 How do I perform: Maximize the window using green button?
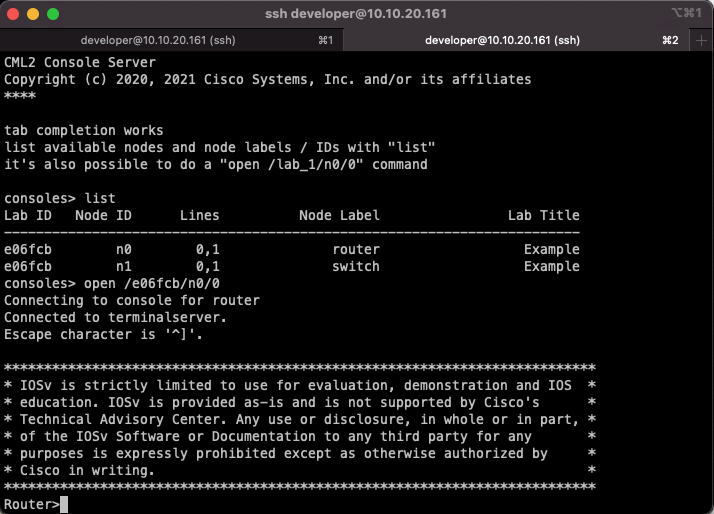[x=53, y=14]
